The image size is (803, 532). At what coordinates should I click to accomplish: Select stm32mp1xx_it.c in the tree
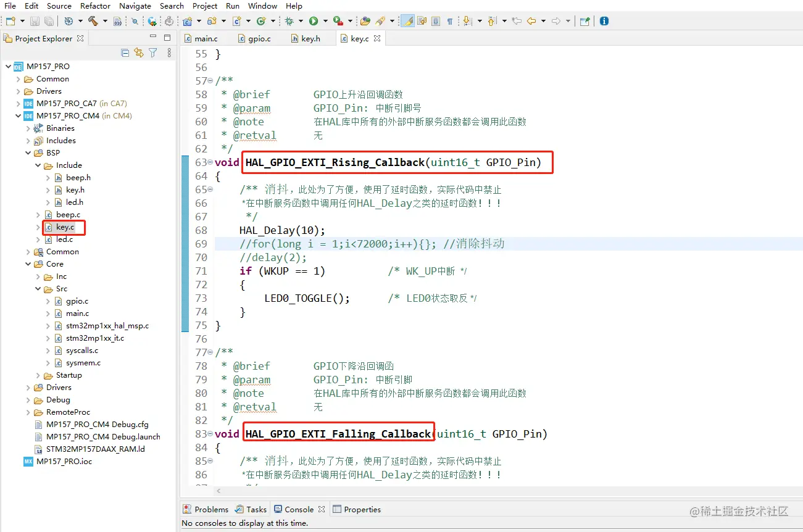[x=95, y=338]
